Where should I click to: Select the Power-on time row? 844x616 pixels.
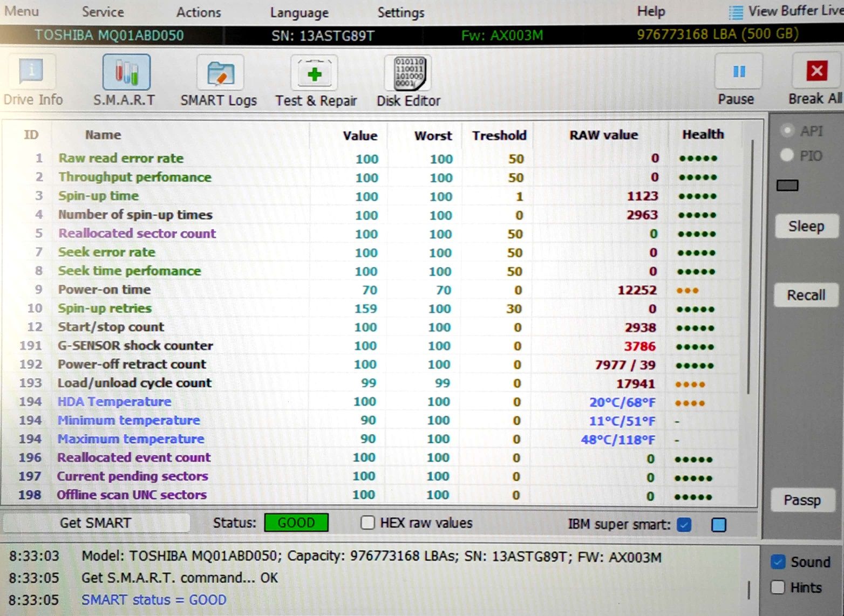pos(372,290)
